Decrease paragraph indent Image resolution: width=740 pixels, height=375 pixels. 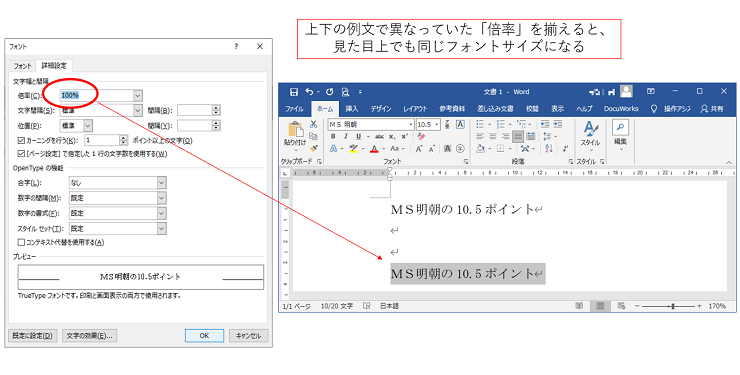coord(545,124)
